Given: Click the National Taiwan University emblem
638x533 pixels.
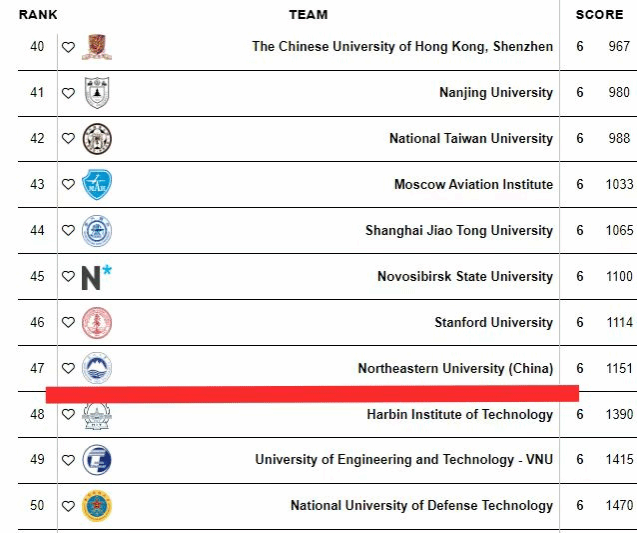Looking at the screenshot, I should 97,139.
